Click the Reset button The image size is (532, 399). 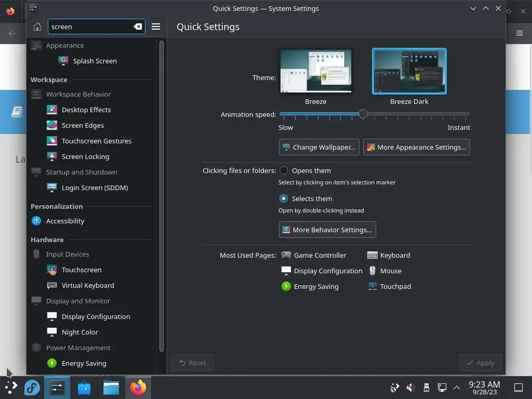192,363
